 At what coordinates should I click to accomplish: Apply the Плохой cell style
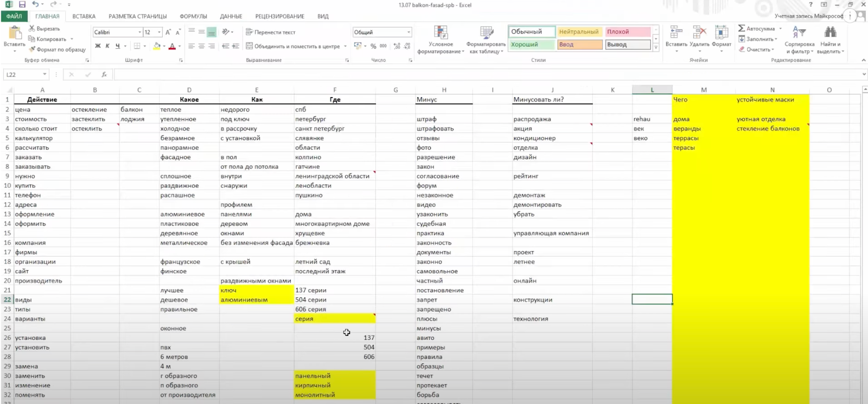click(x=628, y=31)
